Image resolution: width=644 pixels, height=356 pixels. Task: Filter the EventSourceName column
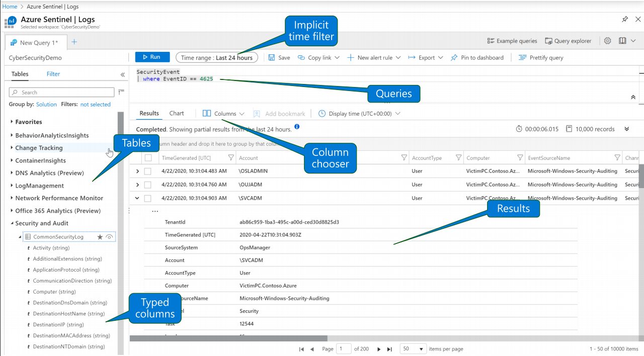click(617, 158)
